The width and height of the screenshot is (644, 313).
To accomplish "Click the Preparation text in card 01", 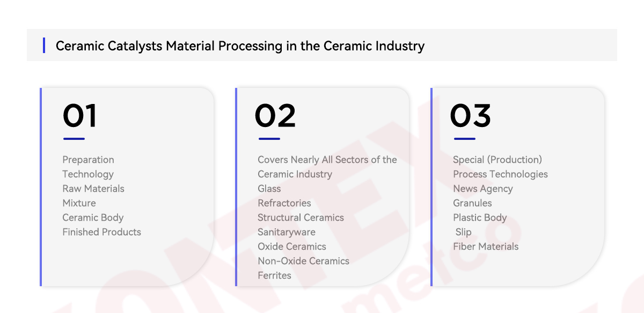I will coord(88,160).
